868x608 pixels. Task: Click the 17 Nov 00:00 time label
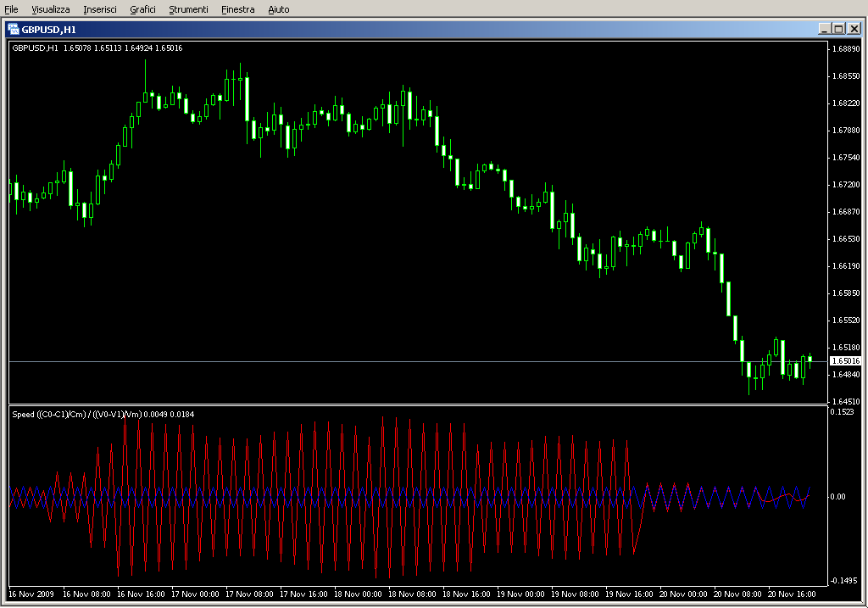click(x=195, y=594)
